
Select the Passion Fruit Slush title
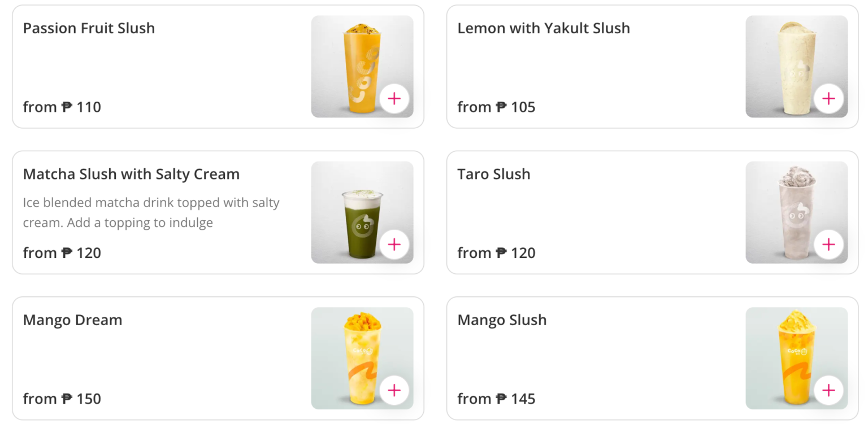(x=89, y=28)
